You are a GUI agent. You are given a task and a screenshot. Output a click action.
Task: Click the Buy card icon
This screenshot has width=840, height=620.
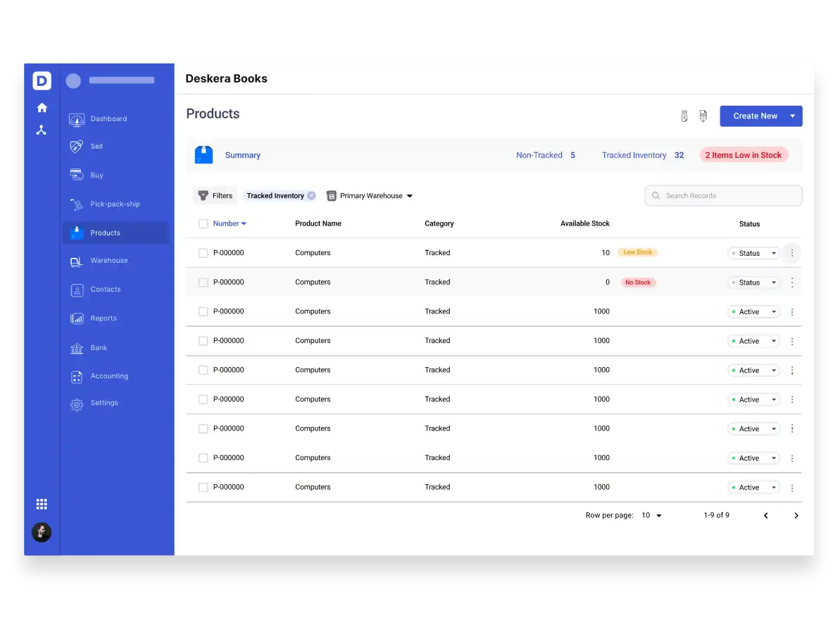[77, 175]
